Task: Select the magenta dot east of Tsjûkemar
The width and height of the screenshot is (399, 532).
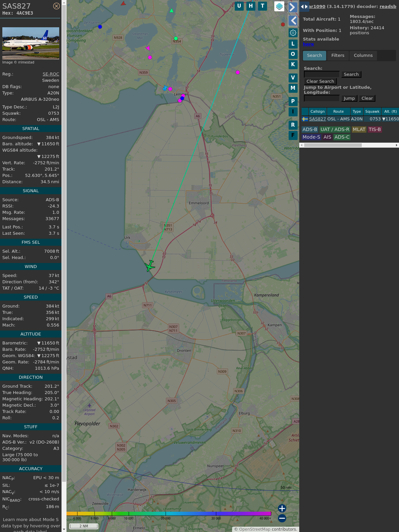Action: 238,72
